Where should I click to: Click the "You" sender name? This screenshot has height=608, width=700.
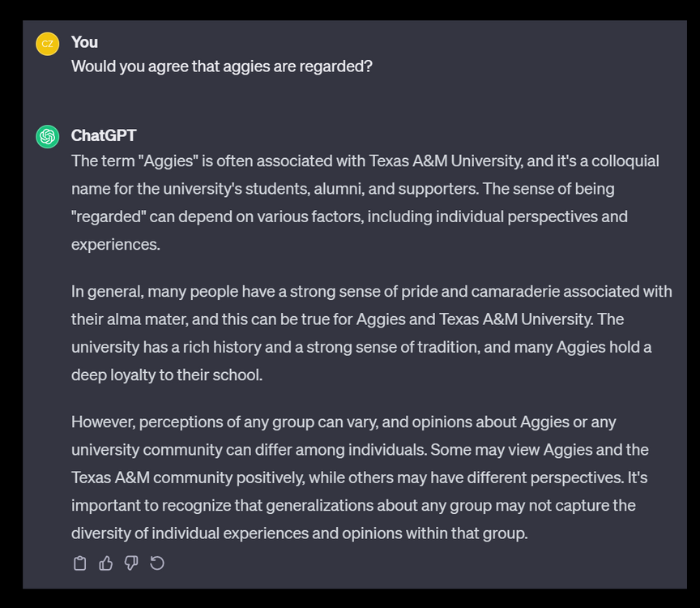click(x=84, y=42)
